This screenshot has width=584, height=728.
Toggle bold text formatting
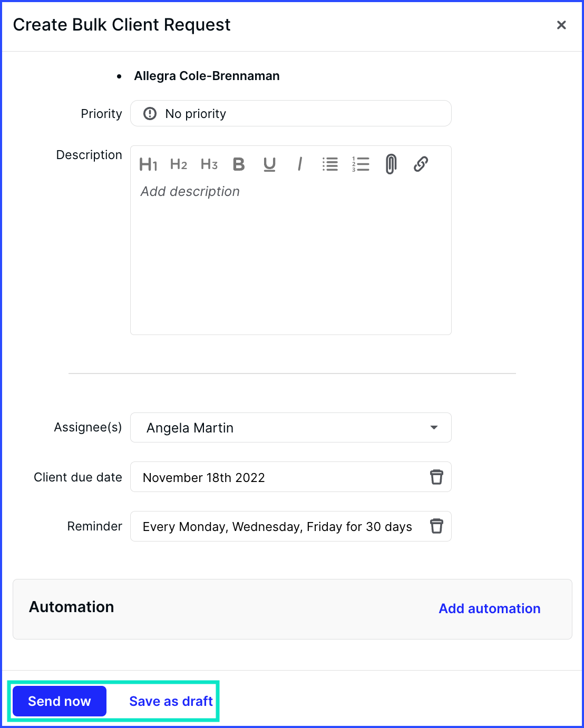(x=239, y=164)
